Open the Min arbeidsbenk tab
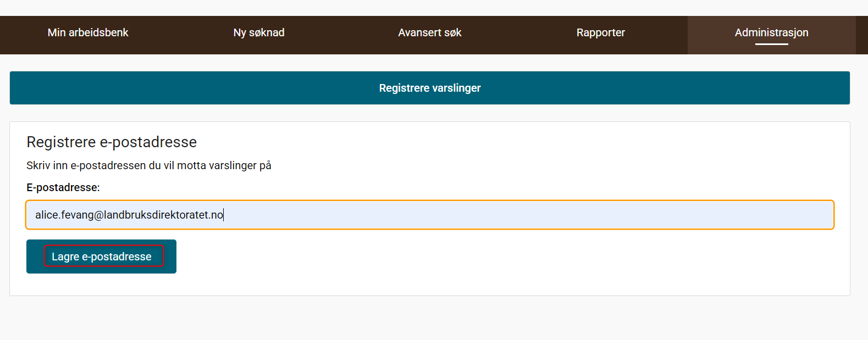The image size is (868, 340). 88,33
